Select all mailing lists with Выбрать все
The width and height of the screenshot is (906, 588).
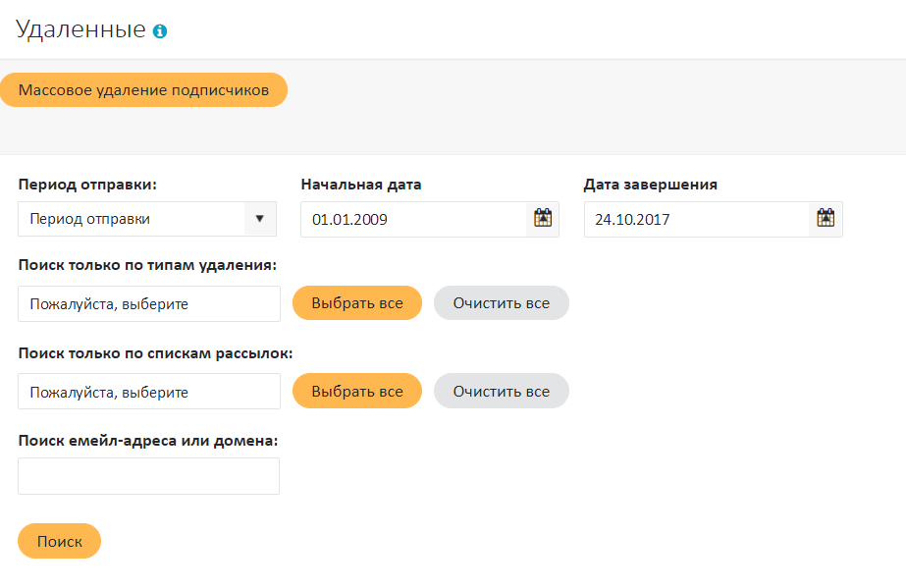(357, 391)
